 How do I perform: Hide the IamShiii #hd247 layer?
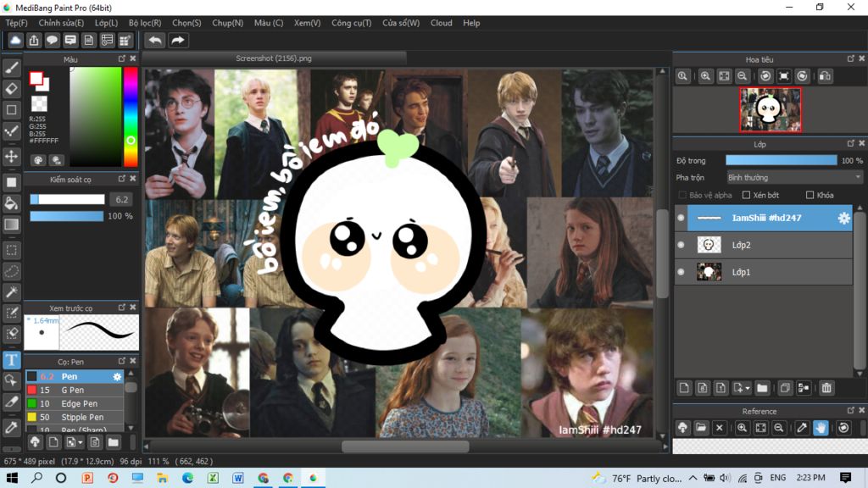[681, 218]
